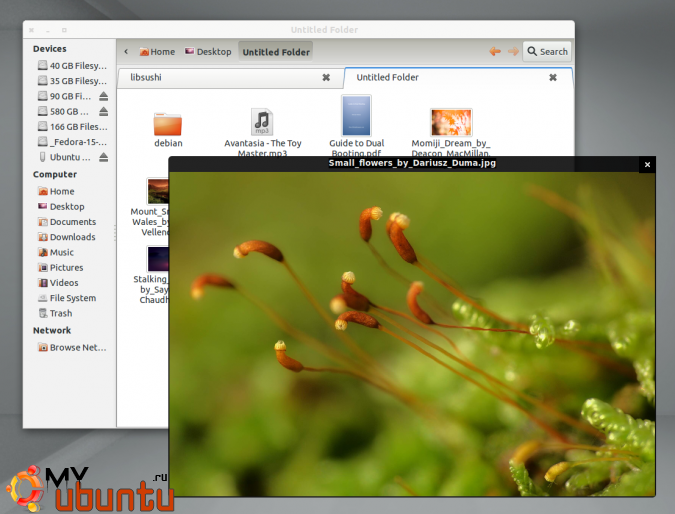Open the _Fedora-15 device
The height and width of the screenshot is (514, 675).
pos(72,142)
